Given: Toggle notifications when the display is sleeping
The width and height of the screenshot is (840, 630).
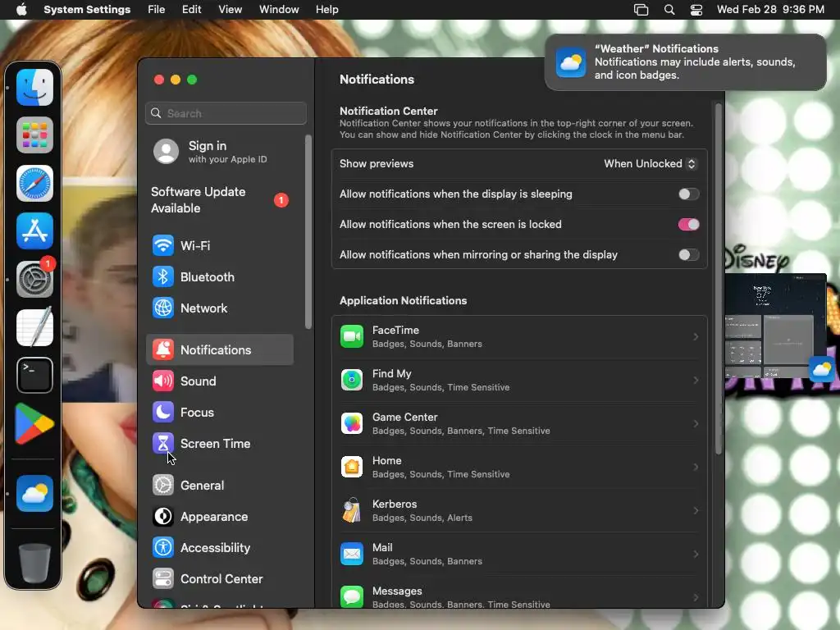Looking at the screenshot, I should pyautogui.click(x=688, y=194).
